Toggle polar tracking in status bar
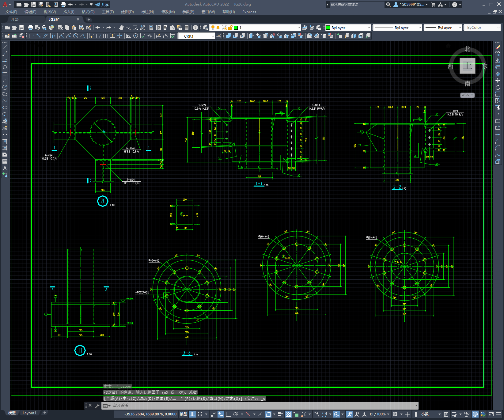Viewport: 504px width, 420px height. 236,414
